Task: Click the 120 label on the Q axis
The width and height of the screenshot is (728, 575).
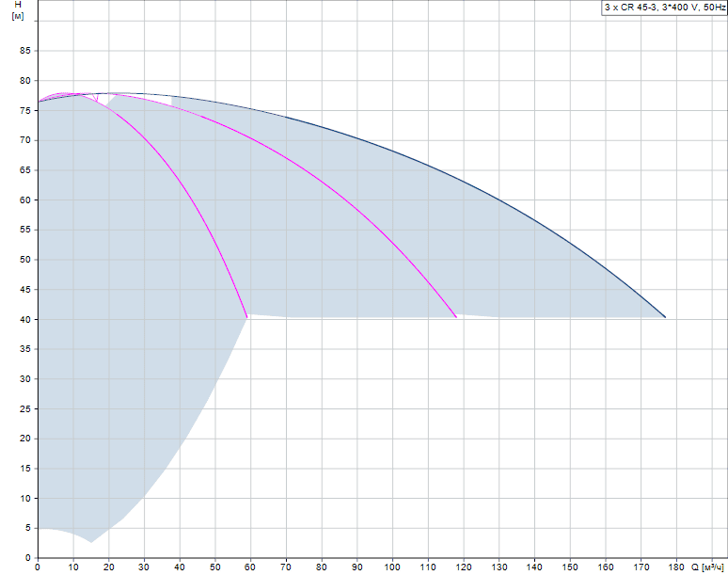Action: [464, 567]
